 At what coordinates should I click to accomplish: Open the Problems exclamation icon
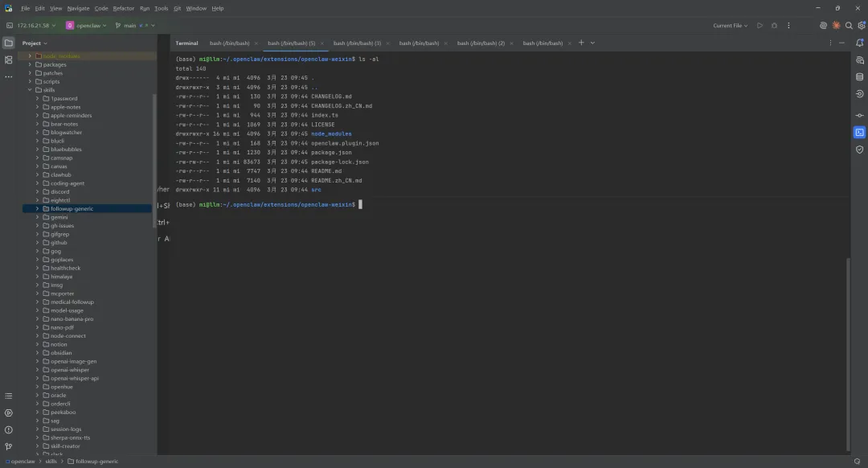8,429
